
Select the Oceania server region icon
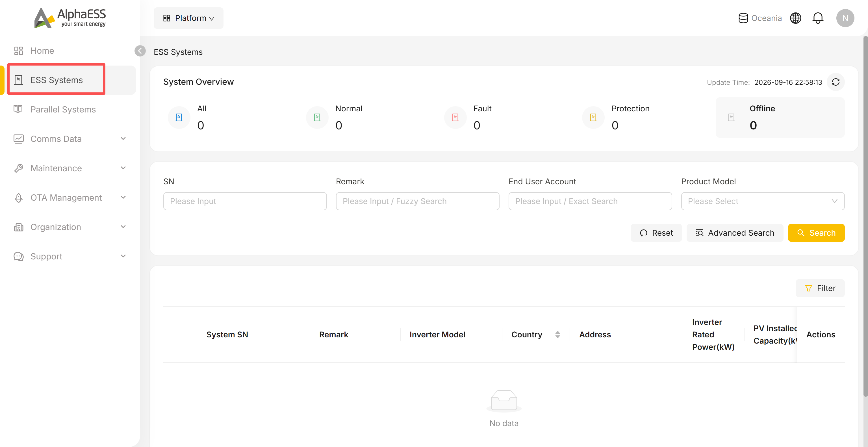[743, 18]
